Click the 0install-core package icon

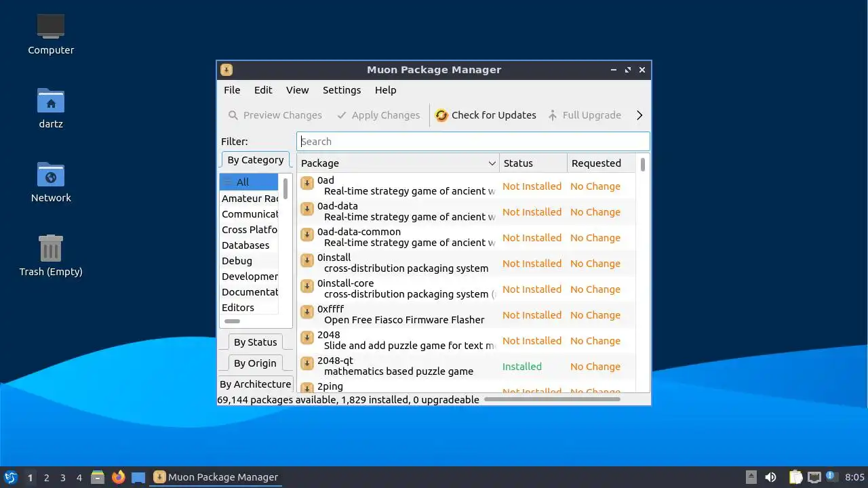(x=307, y=287)
